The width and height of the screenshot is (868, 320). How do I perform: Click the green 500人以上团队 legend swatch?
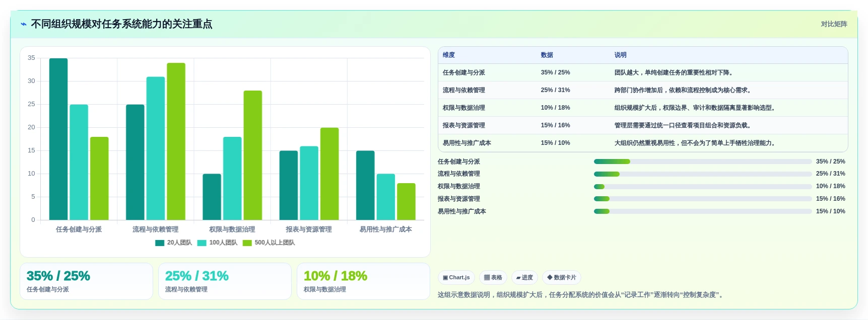pos(247,243)
